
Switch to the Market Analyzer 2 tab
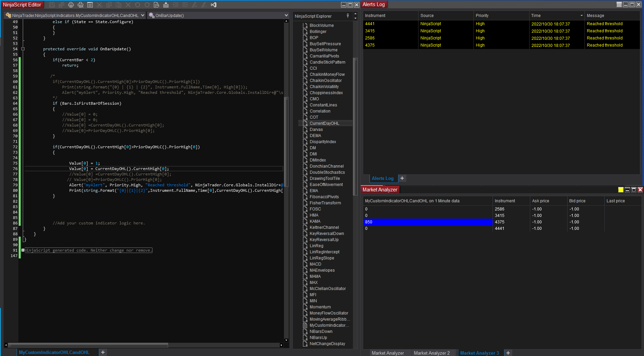click(431, 353)
